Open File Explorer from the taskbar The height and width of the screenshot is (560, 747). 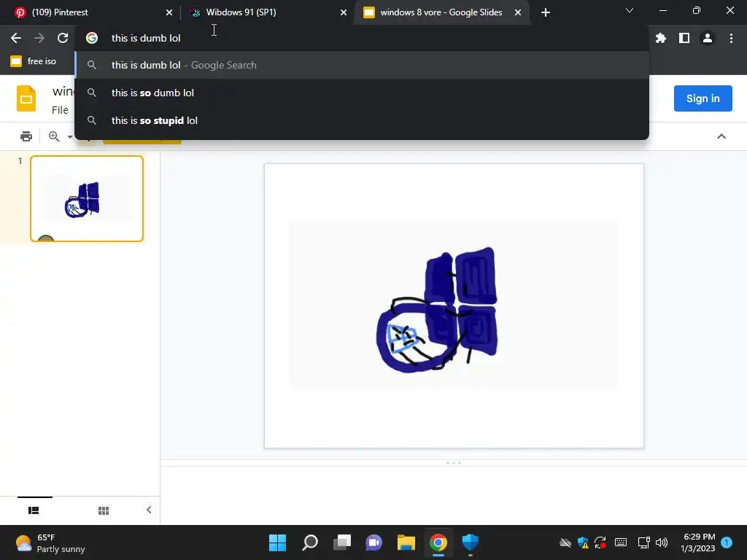(406, 542)
